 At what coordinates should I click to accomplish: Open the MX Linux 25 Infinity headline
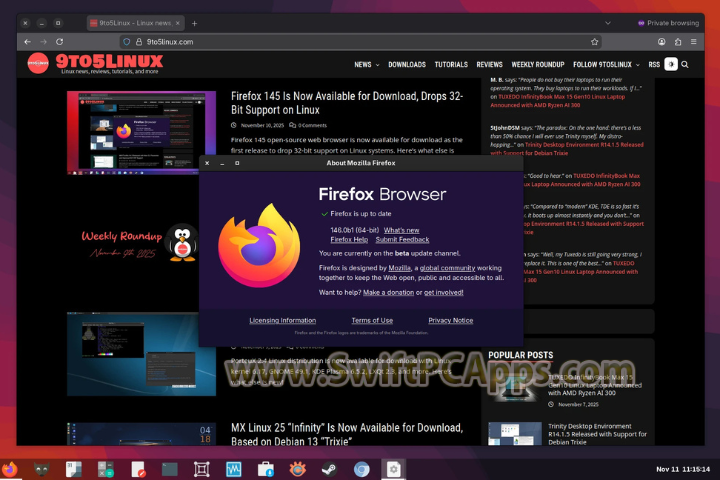tap(347, 434)
